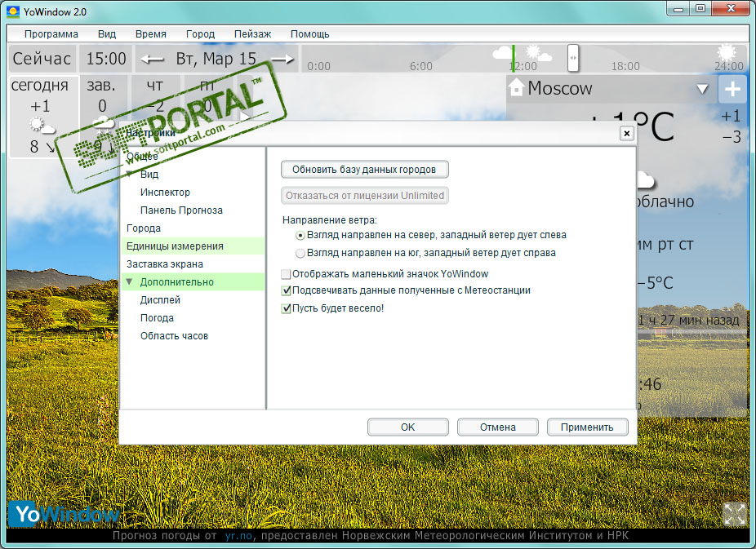Click Отказаться от лицензии Unlimited button
Viewport: 756px width, 549px height.
(x=364, y=196)
